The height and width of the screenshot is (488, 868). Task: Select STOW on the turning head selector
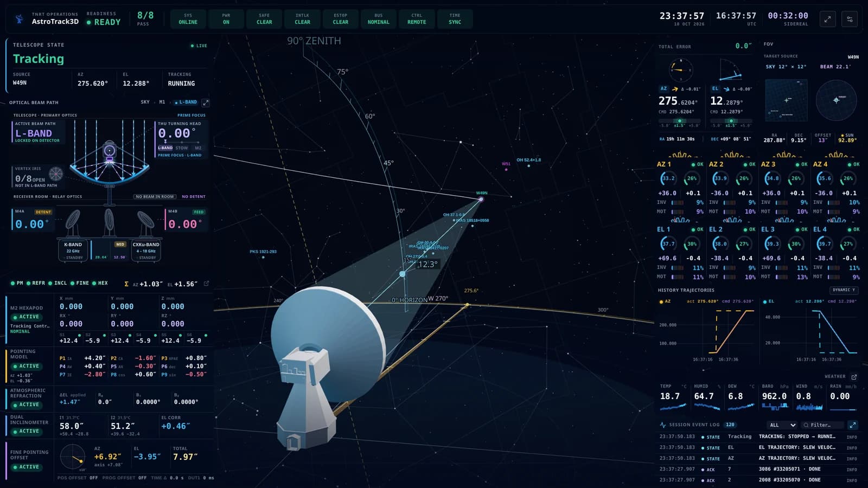pos(182,148)
